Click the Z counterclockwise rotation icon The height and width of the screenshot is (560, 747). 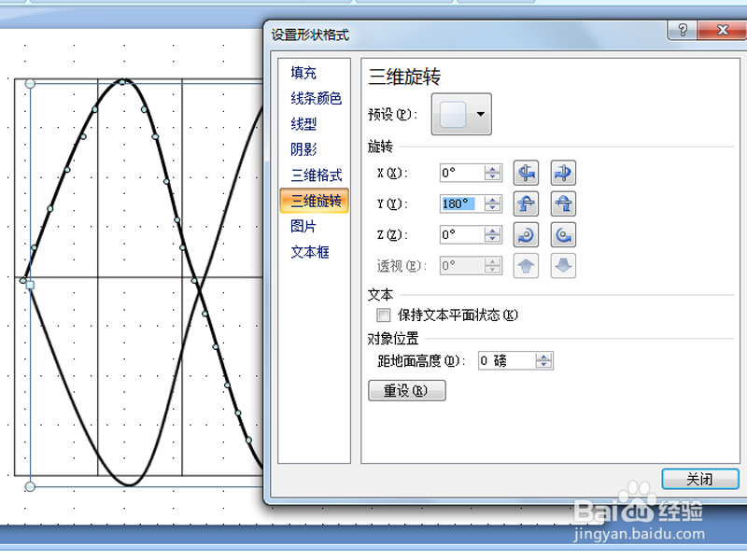click(x=526, y=234)
